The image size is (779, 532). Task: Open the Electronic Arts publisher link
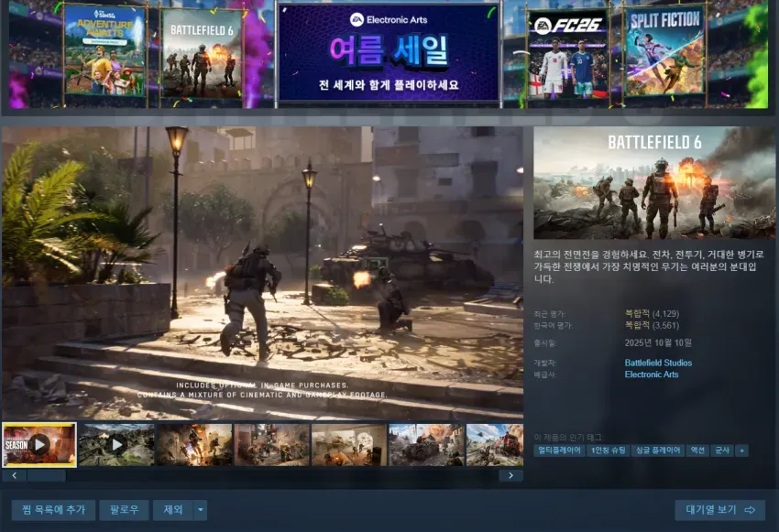click(x=652, y=375)
